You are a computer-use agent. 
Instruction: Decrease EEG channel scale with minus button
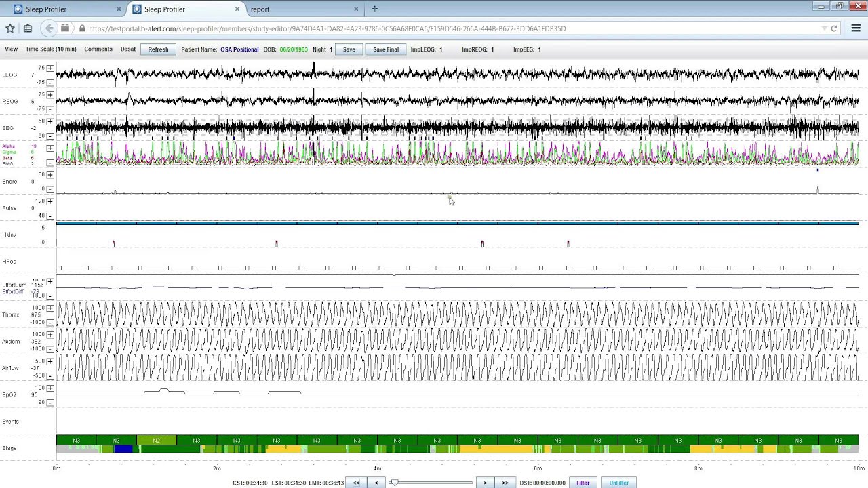click(x=50, y=136)
